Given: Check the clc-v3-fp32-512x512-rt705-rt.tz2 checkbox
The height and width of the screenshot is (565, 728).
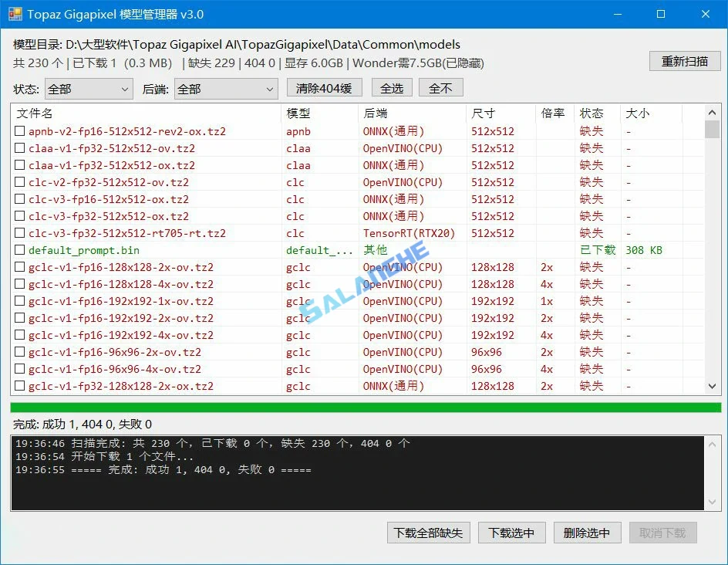Looking at the screenshot, I should click(19, 233).
